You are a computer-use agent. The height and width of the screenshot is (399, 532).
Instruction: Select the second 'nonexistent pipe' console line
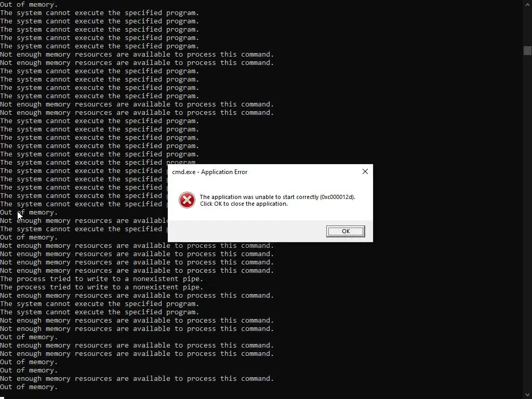click(x=101, y=287)
